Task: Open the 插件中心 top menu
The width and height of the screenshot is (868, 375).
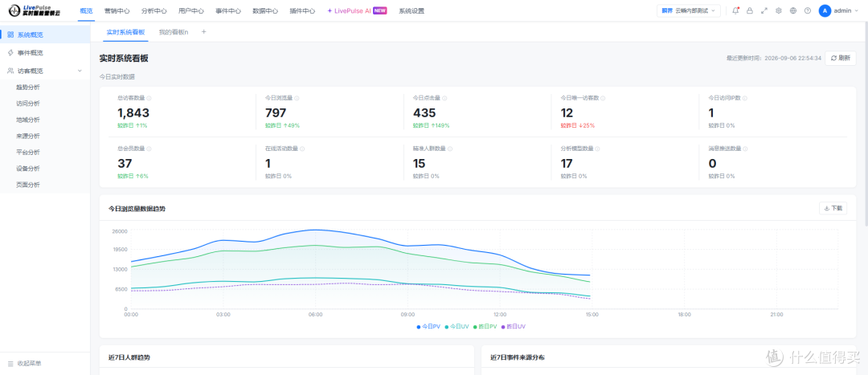Action: pyautogui.click(x=302, y=10)
